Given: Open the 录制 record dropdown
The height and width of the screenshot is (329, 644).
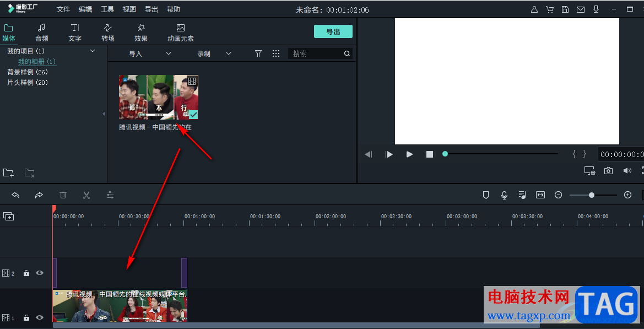Looking at the screenshot, I should 214,54.
